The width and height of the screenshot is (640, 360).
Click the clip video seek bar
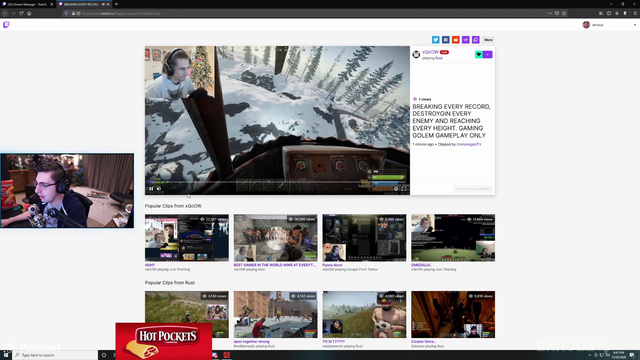click(x=277, y=182)
